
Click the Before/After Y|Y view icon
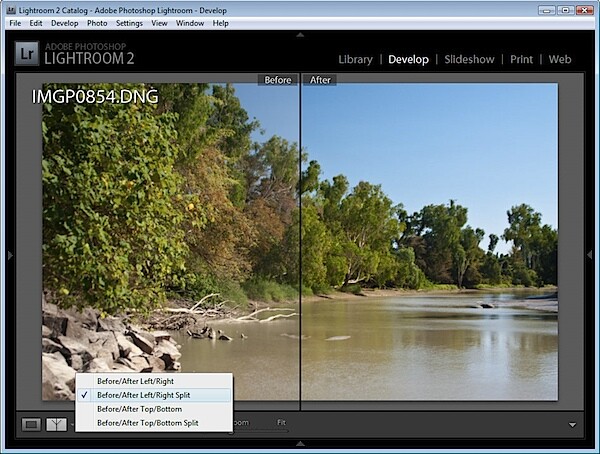pos(56,425)
